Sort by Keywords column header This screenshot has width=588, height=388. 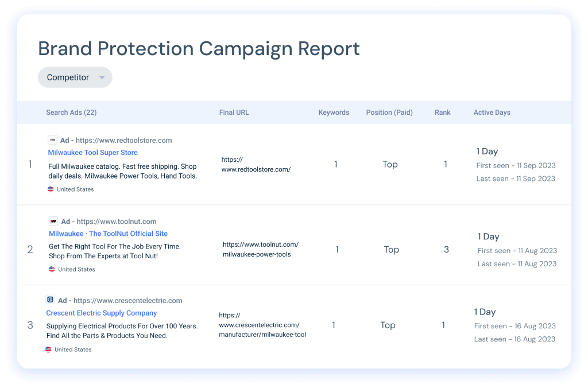(x=334, y=112)
